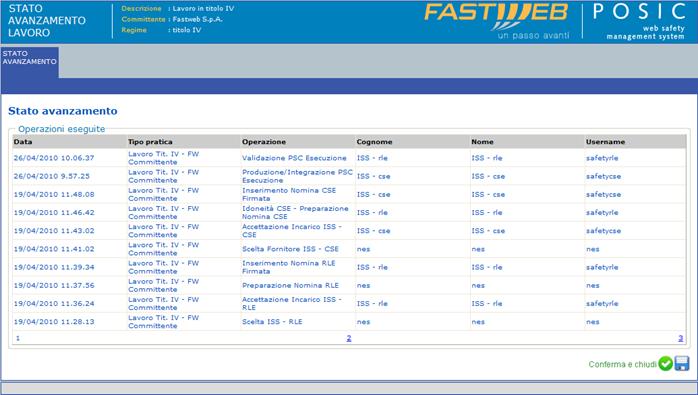The height and width of the screenshot is (395, 698).
Task: Click the Operazione column header
Action: 264,142
